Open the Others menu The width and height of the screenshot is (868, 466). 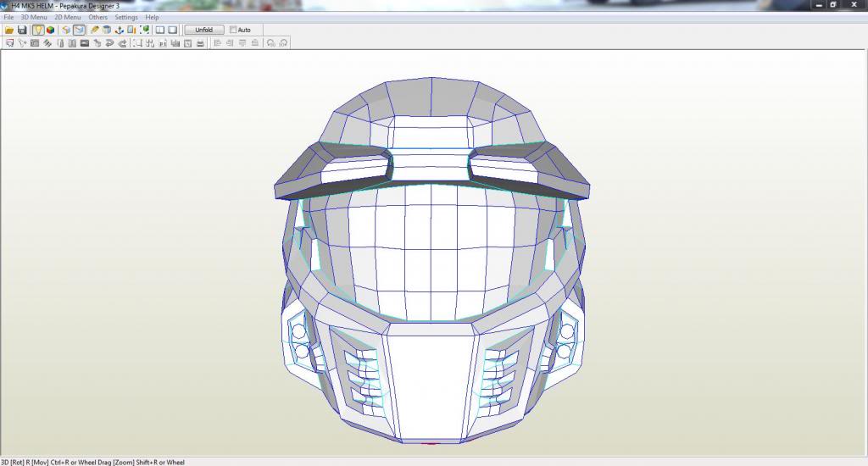98,17
